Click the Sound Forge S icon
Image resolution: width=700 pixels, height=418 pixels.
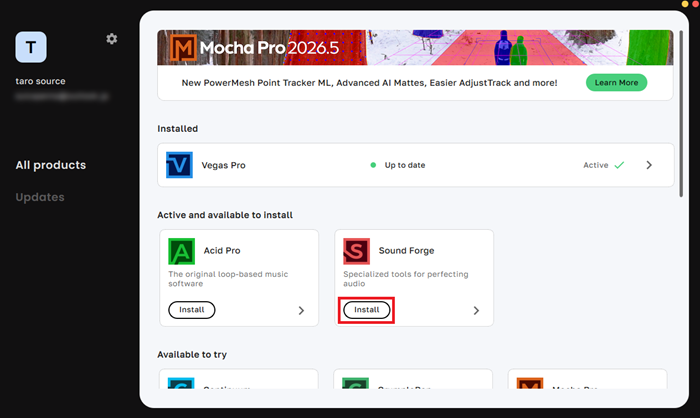356,251
